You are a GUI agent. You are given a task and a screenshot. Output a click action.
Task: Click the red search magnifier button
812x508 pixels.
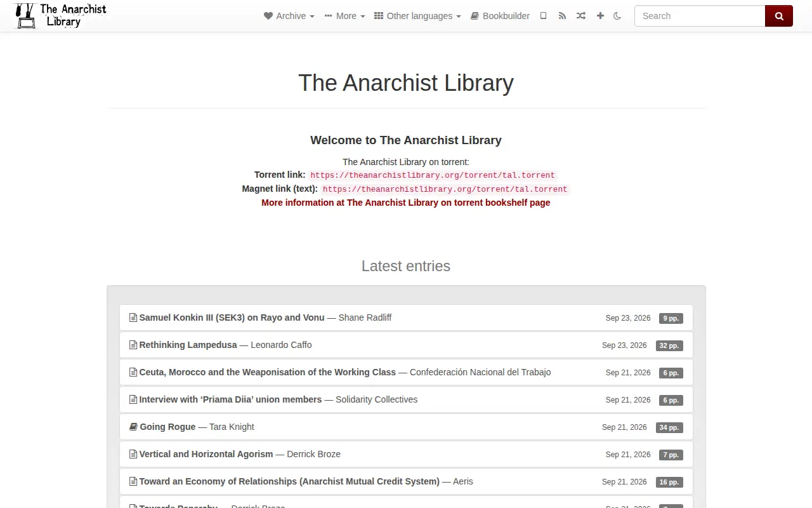click(779, 16)
